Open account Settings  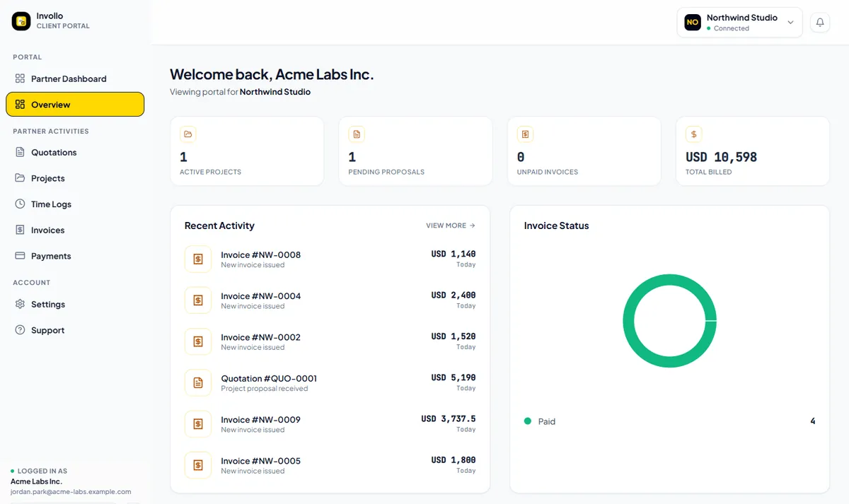coord(75,304)
